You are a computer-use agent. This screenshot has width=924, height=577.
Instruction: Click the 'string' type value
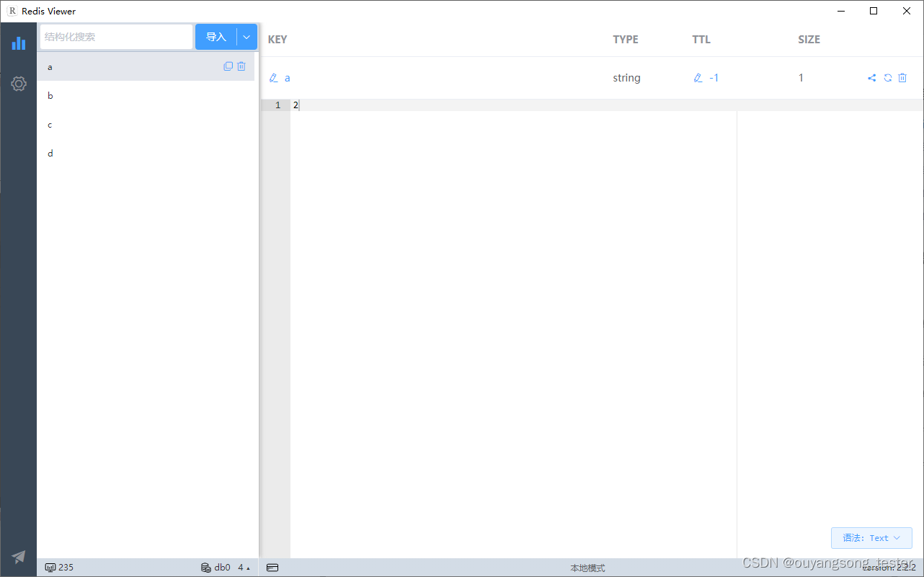[x=626, y=78]
